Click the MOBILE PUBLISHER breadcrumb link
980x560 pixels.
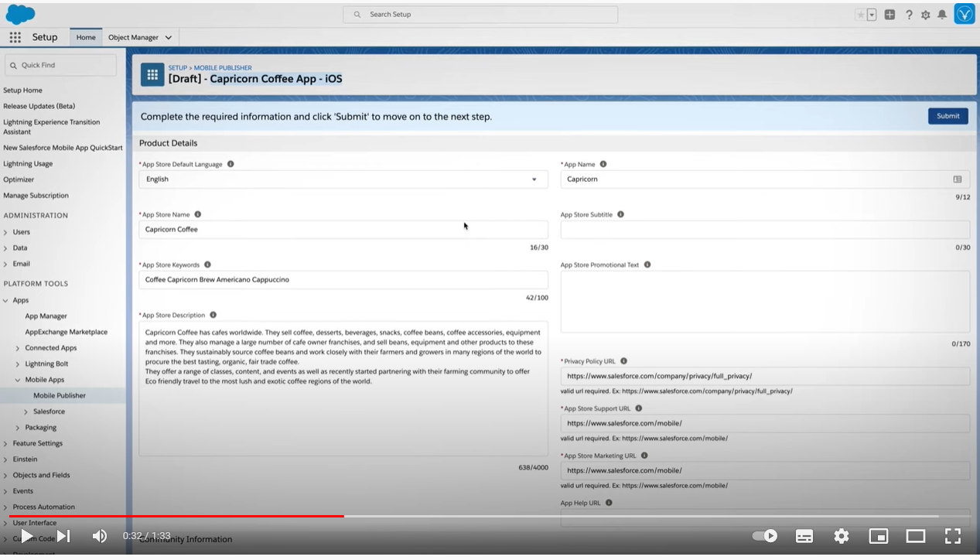tap(223, 68)
